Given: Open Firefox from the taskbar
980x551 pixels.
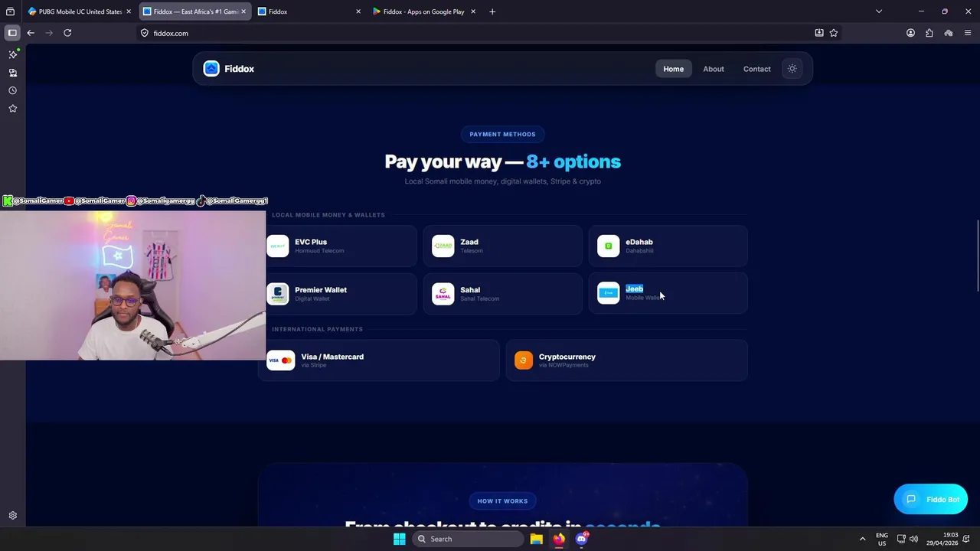Looking at the screenshot, I should click(x=559, y=539).
